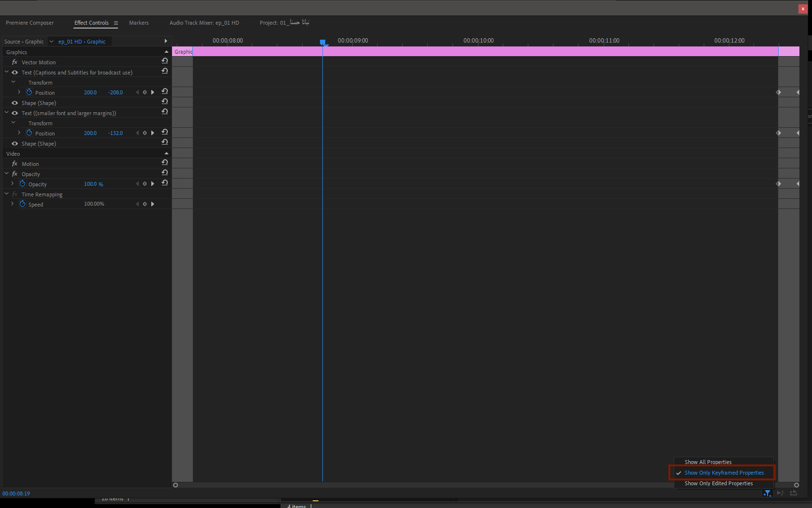Go to the next Opacity keyframe
The height and width of the screenshot is (508, 812).
(153, 183)
